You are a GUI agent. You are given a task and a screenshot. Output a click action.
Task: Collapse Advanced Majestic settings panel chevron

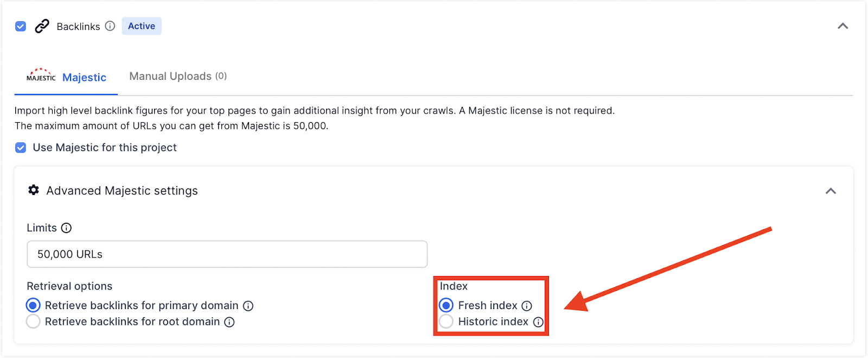(x=831, y=191)
